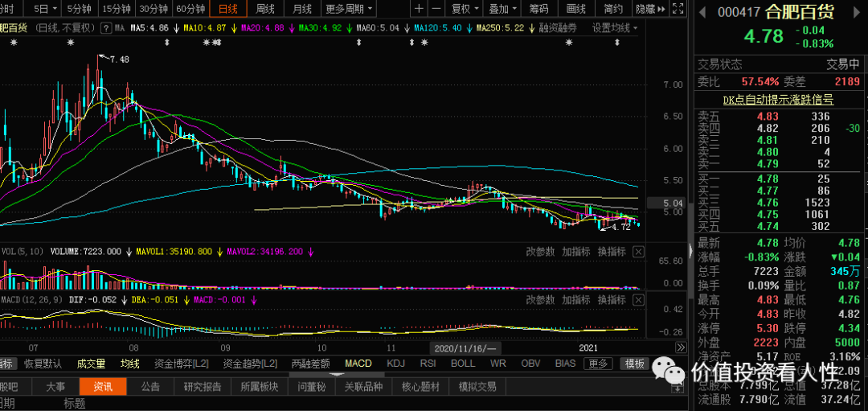Select 资金趋势[L2] indicator
This screenshot has height=411, width=868.
250,364
